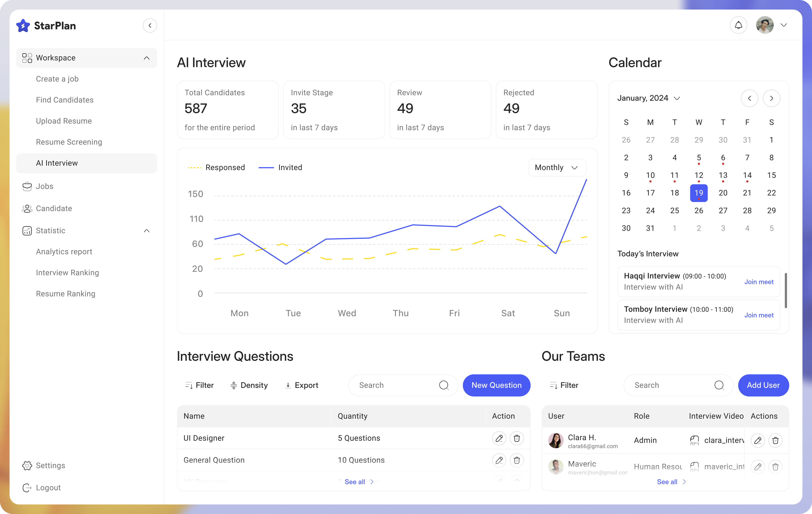Screen dimensions: 812x514
Task: Click the Density icon in Interview Questions
Action: pos(234,385)
